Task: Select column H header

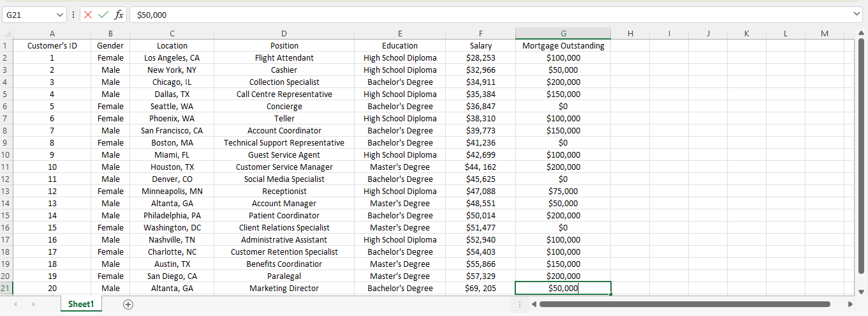Action: click(x=630, y=34)
